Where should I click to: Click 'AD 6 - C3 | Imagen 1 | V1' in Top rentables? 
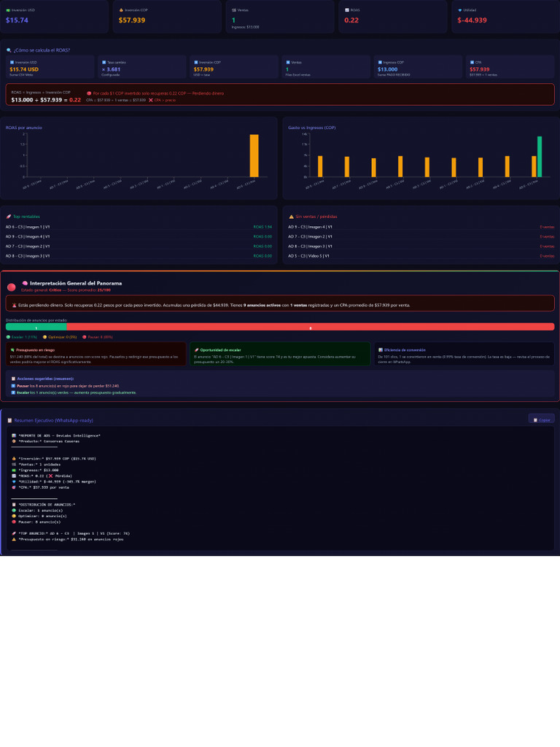click(28, 228)
